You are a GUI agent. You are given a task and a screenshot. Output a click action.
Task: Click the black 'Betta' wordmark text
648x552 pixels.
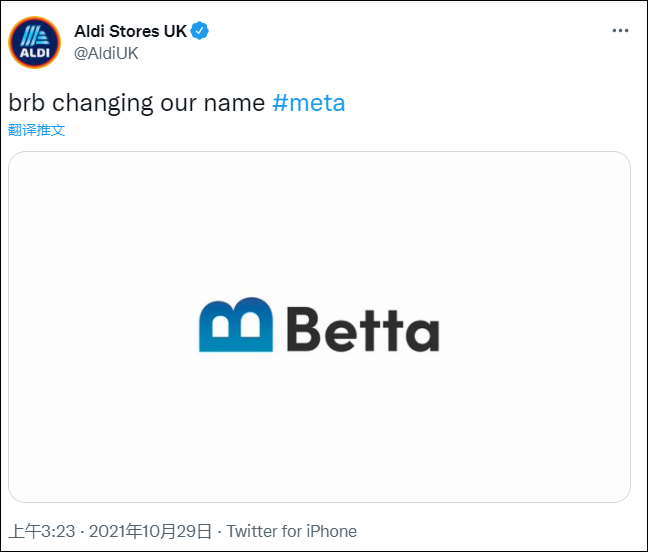362,328
